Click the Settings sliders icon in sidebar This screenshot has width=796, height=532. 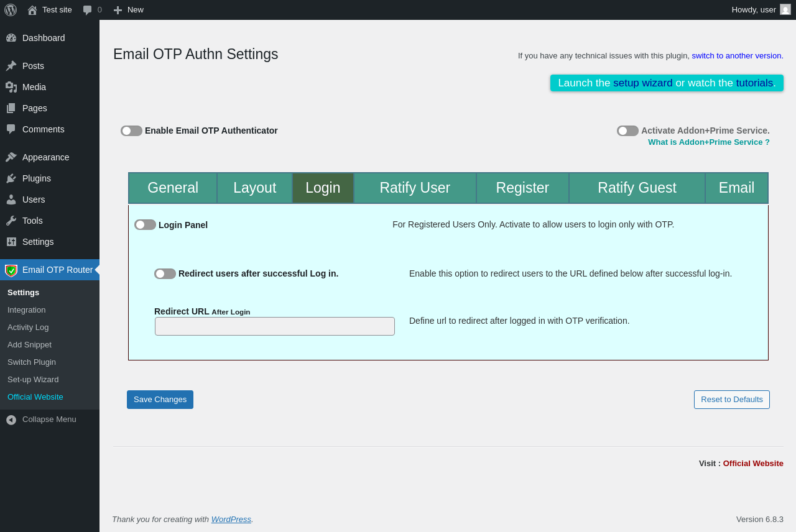(11, 242)
